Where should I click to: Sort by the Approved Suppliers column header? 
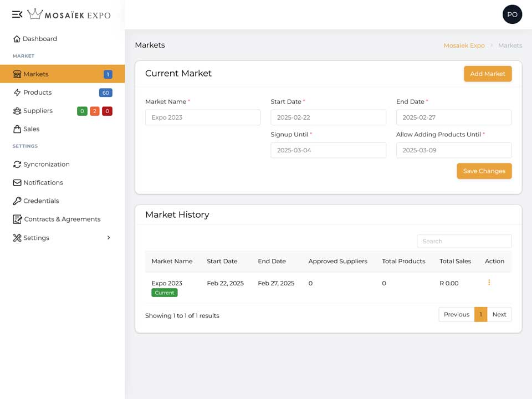(x=337, y=261)
